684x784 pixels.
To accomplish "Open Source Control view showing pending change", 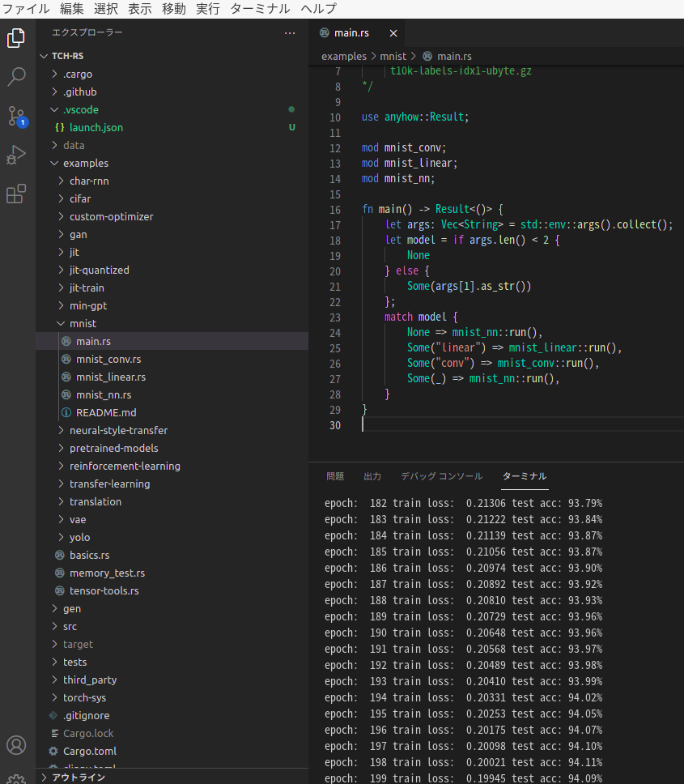I will coord(16,117).
